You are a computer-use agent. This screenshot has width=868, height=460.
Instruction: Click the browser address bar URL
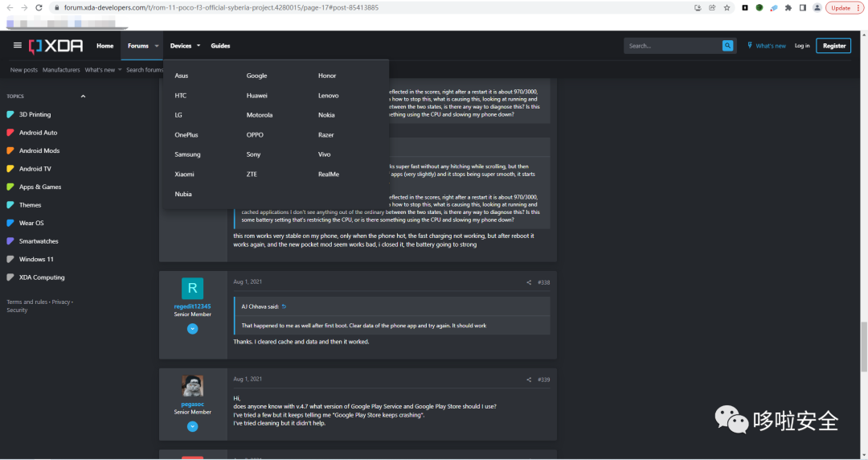click(x=222, y=8)
